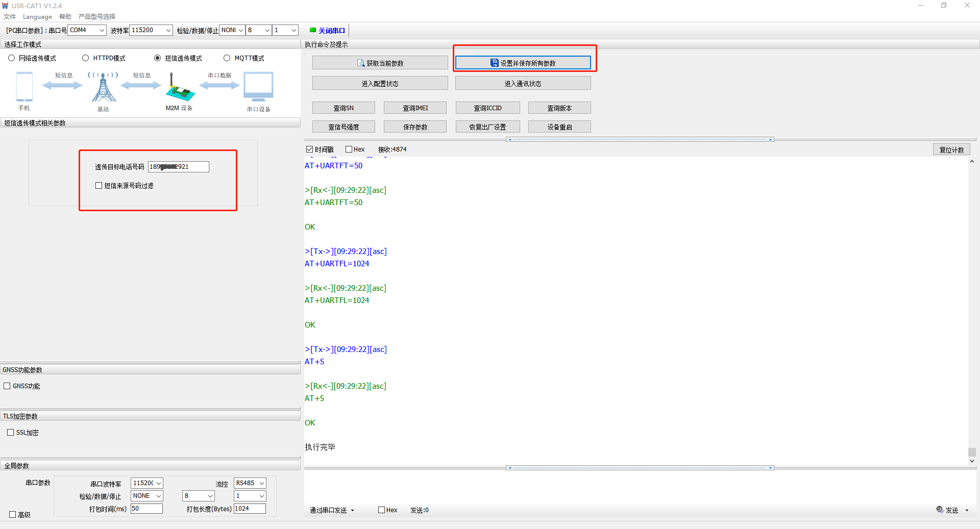Open the COM4 serial port dropdown
The height and width of the screenshot is (529, 980).
[102, 30]
